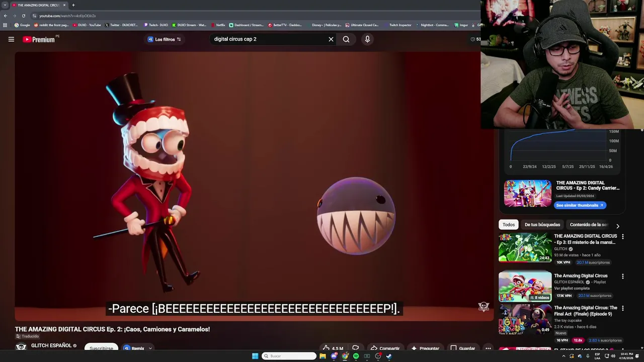The image size is (644, 362).
Task: Click the Traducido label under title
Action: pos(28,336)
